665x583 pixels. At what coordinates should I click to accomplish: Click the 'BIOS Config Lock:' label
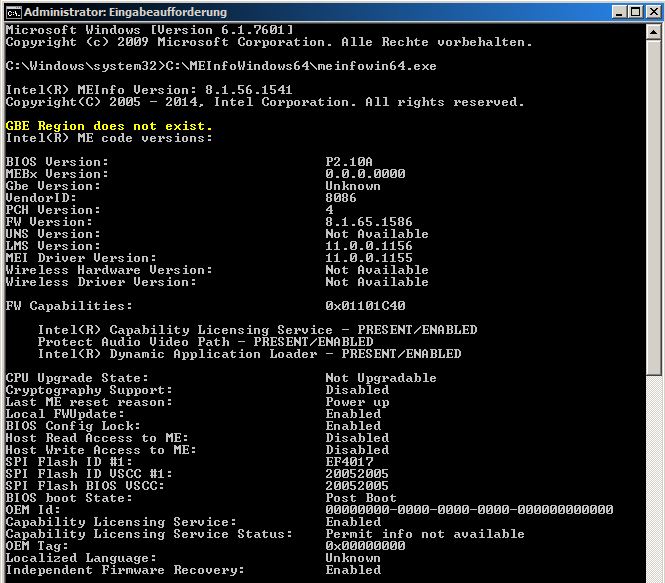(73, 426)
